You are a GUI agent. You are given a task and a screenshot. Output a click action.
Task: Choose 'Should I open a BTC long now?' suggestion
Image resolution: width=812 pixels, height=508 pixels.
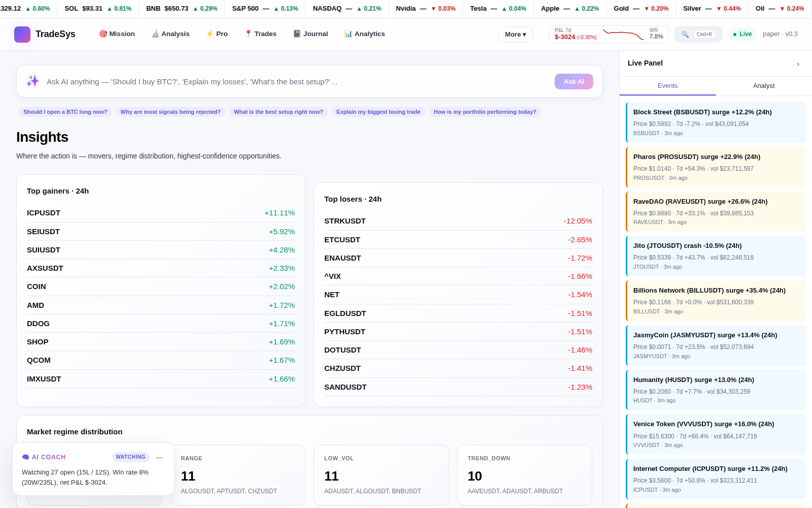pos(65,112)
